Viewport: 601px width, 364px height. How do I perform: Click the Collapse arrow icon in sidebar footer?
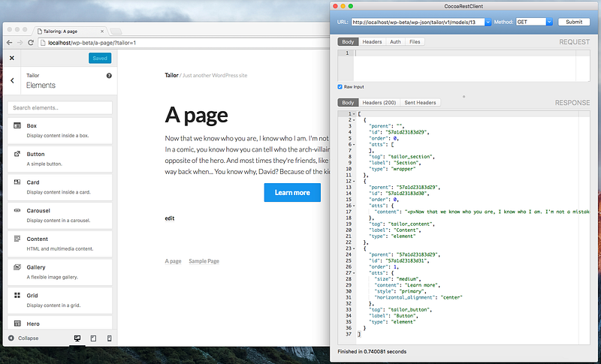pos(11,338)
